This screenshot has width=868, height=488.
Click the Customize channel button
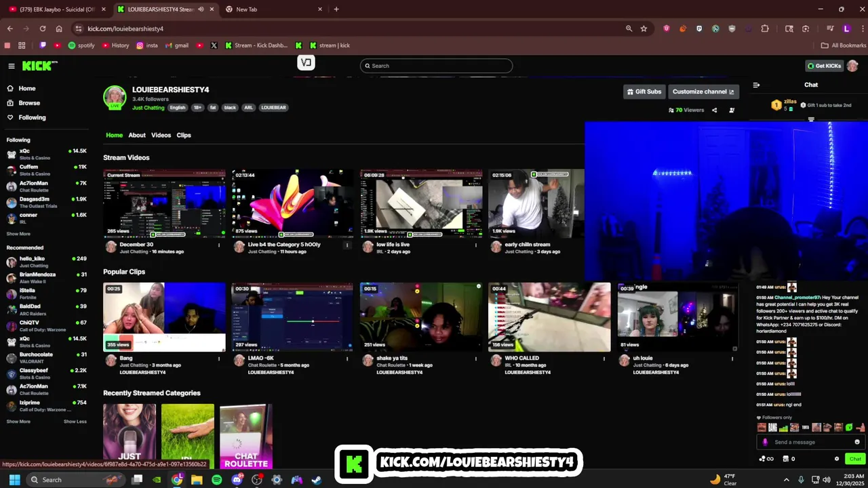[703, 91]
